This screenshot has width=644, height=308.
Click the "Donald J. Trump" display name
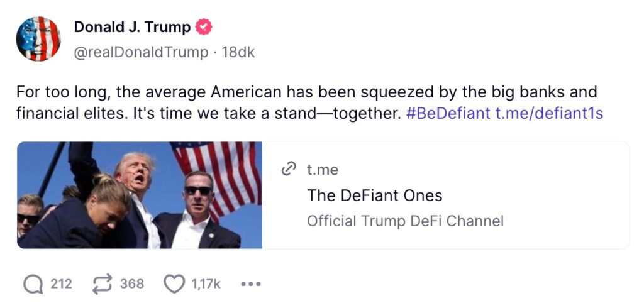tap(132, 27)
